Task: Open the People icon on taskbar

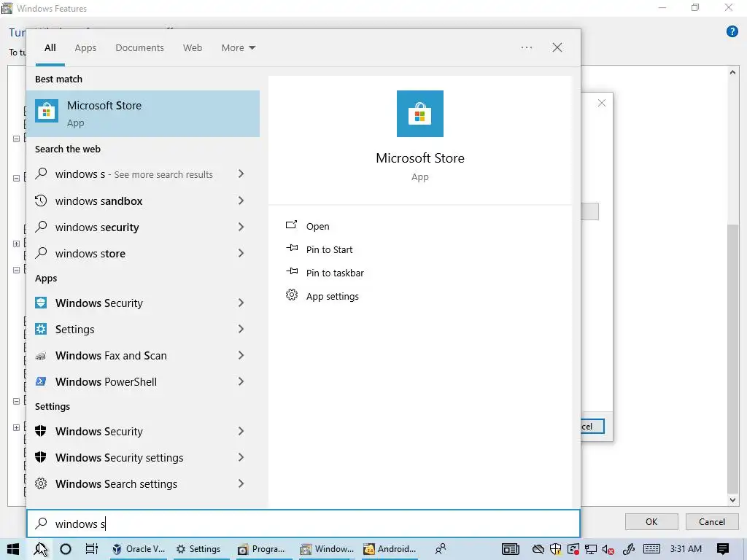Action: [x=441, y=549]
